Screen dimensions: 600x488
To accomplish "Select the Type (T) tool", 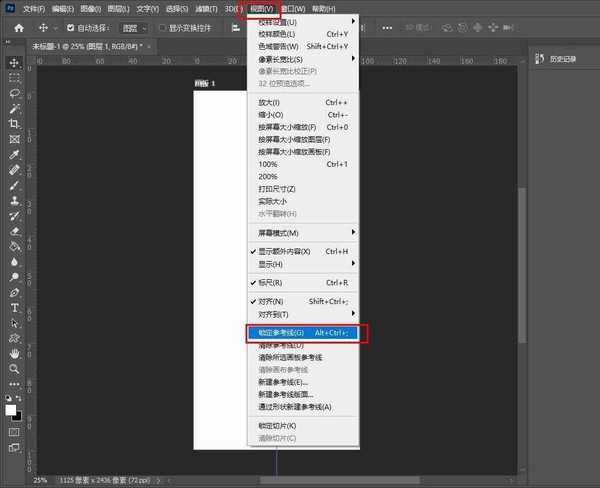I will 14,308.
